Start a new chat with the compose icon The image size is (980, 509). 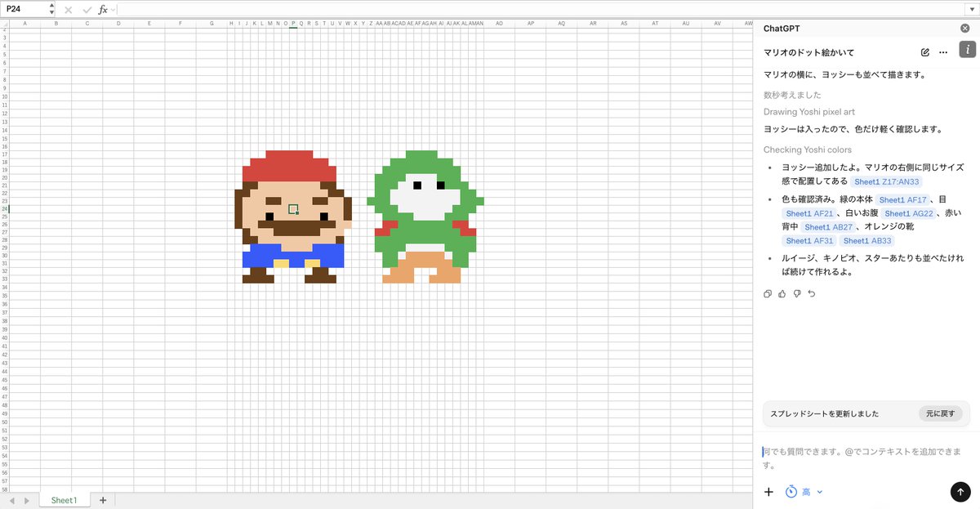[x=925, y=52]
